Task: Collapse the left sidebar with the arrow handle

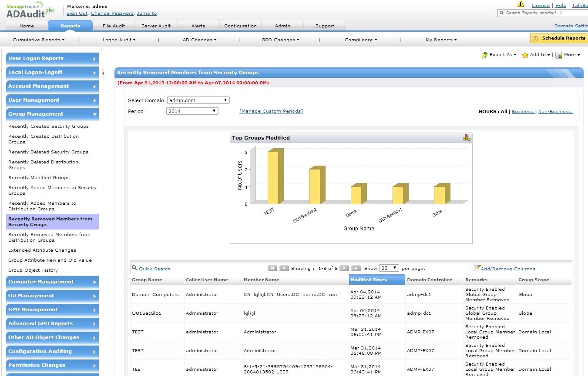Action: (103, 73)
